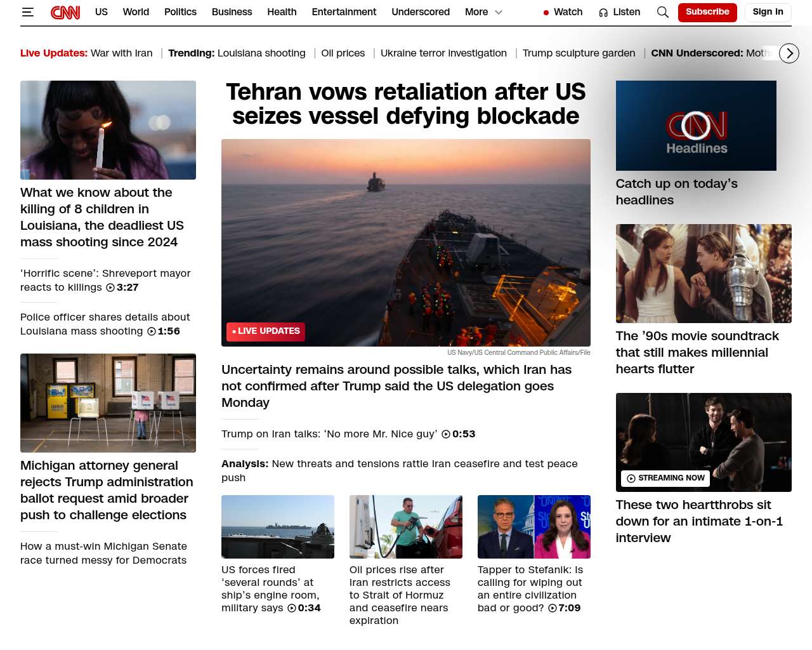The height and width of the screenshot is (650, 812).
Task: Open the search magnifier icon
Action: [662, 12]
